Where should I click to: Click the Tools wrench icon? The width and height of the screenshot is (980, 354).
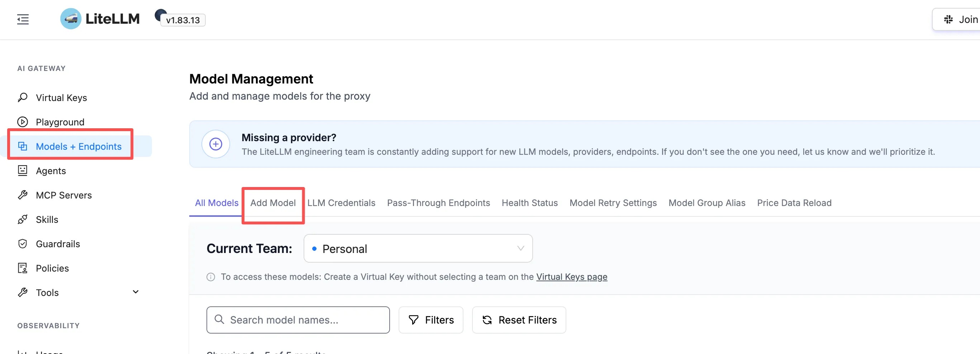23,292
